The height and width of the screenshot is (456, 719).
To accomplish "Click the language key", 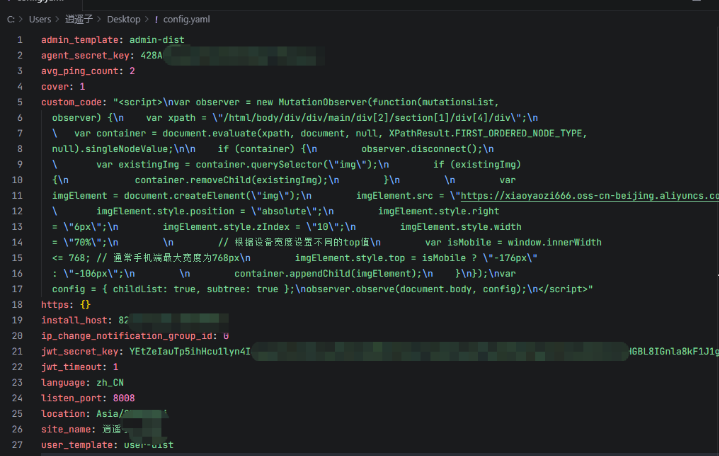I will coord(63,383).
